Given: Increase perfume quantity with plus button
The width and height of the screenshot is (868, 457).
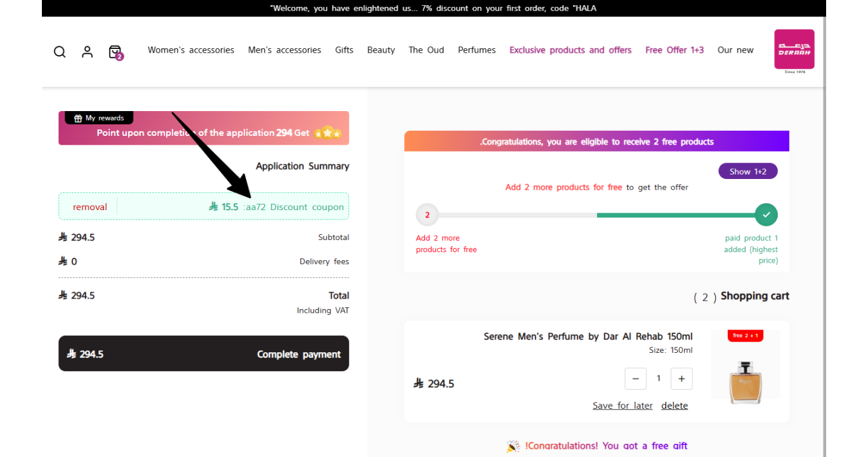Looking at the screenshot, I should click(x=681, y=378).
